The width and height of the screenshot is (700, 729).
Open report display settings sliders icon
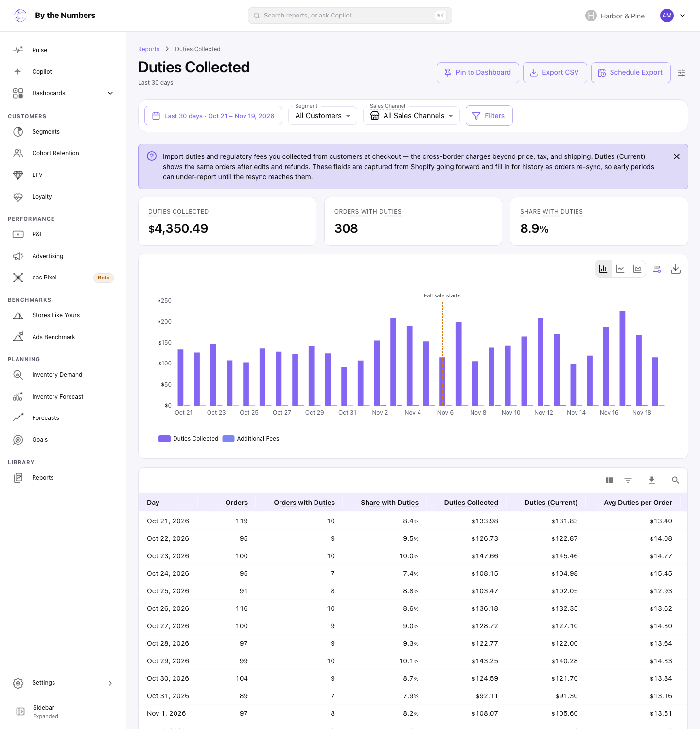coord(682,73)
